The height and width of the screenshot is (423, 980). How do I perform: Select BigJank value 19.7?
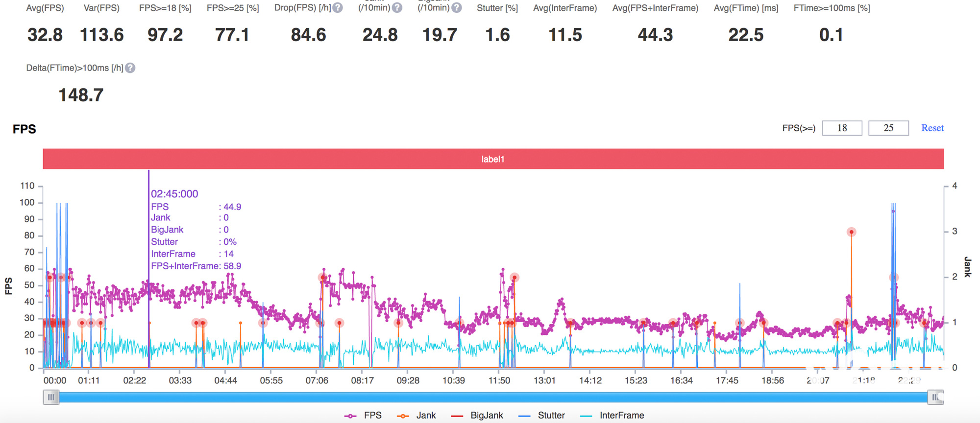point(440,35)
